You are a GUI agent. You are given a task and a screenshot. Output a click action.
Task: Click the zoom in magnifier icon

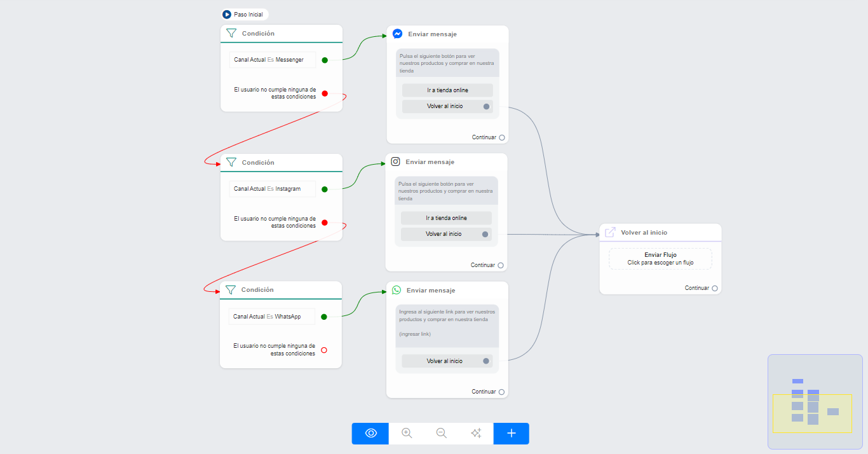click(x=407, y=434)
